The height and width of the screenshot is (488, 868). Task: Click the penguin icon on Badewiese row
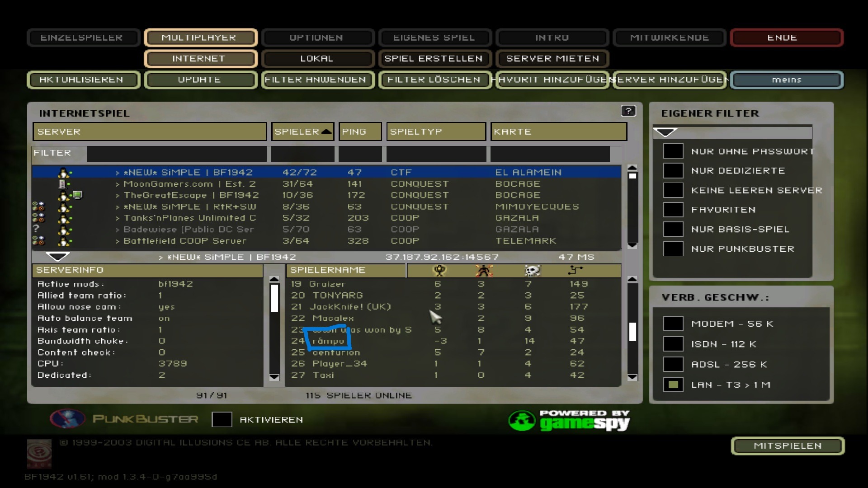point(64,230)
